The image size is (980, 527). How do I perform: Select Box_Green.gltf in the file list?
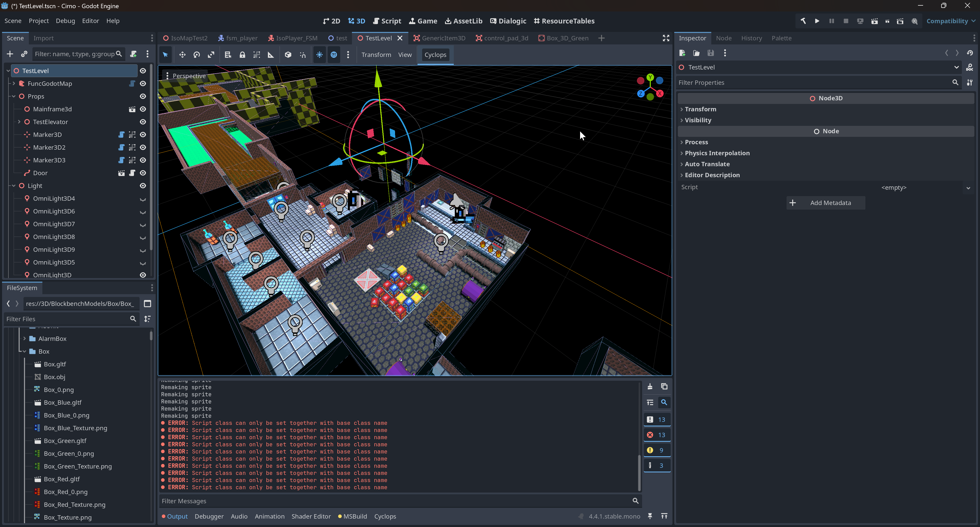click(x=65, y=441)
